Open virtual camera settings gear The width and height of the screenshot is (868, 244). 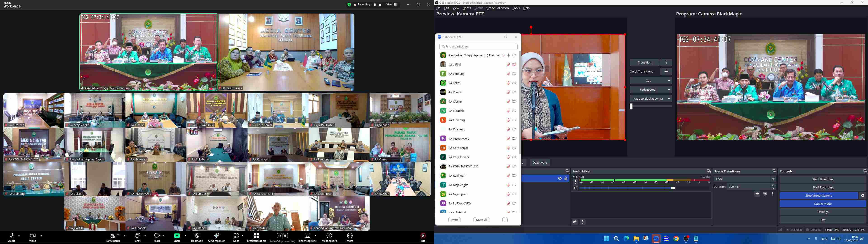863,196
